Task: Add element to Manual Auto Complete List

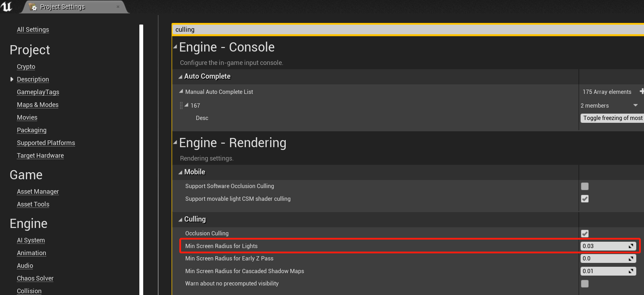Action: (642, 91)
